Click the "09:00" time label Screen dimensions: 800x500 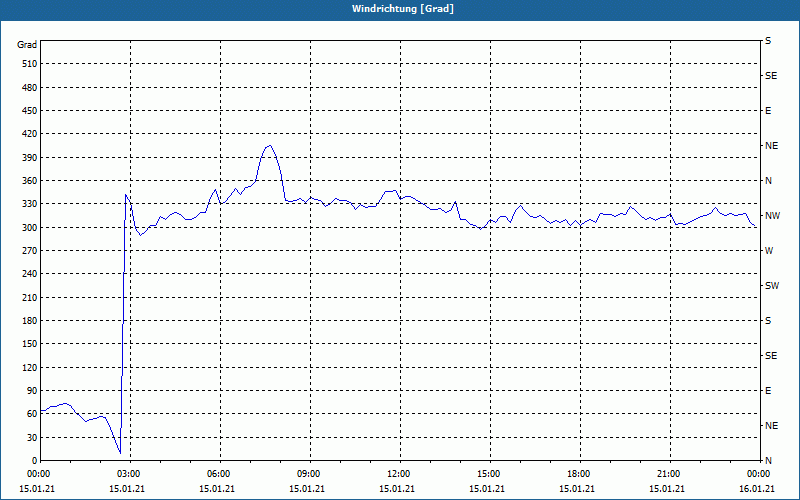(310, 474)
